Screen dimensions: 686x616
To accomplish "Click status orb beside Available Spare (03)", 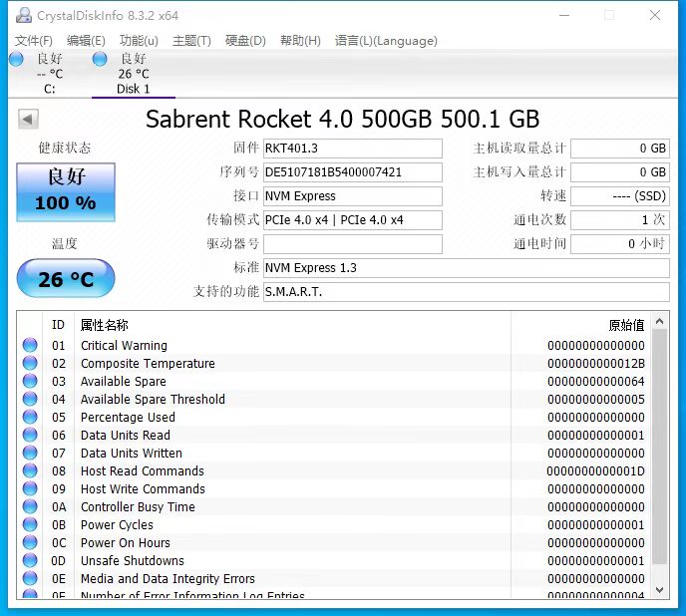I will tap(30, 381).
